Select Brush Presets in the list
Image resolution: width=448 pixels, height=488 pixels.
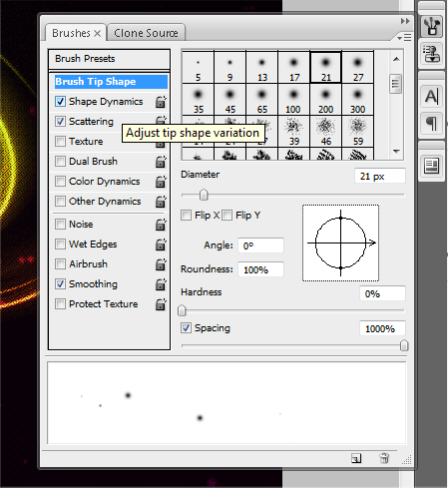109,59
